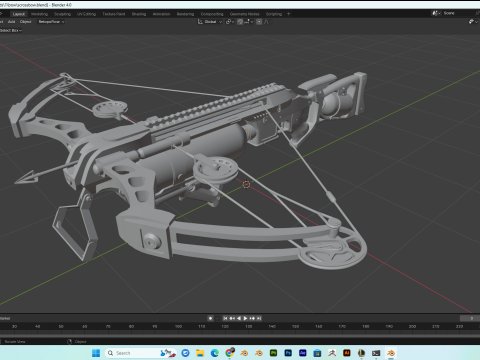This screenshot has width=480, height=360.
Task: Open the Animation workspace tab
Action: (161, 14)
